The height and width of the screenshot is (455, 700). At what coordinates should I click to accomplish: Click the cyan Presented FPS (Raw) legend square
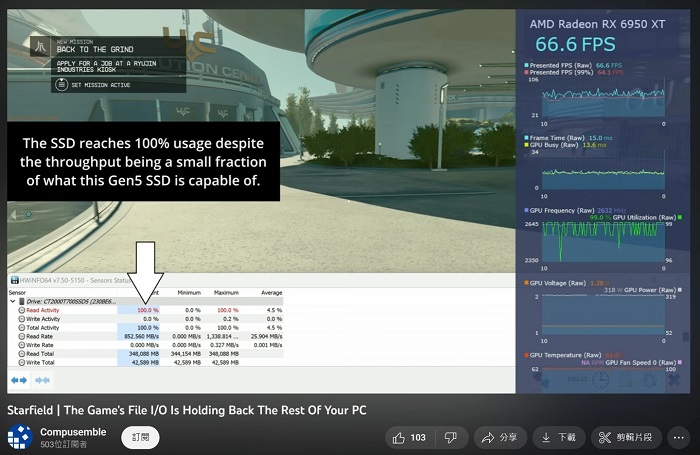pos(526,65)
